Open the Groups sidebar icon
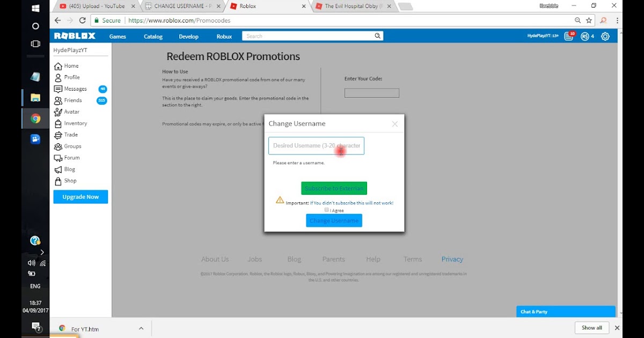Screen dimensions: 644x338 click(x=58, y=146)
